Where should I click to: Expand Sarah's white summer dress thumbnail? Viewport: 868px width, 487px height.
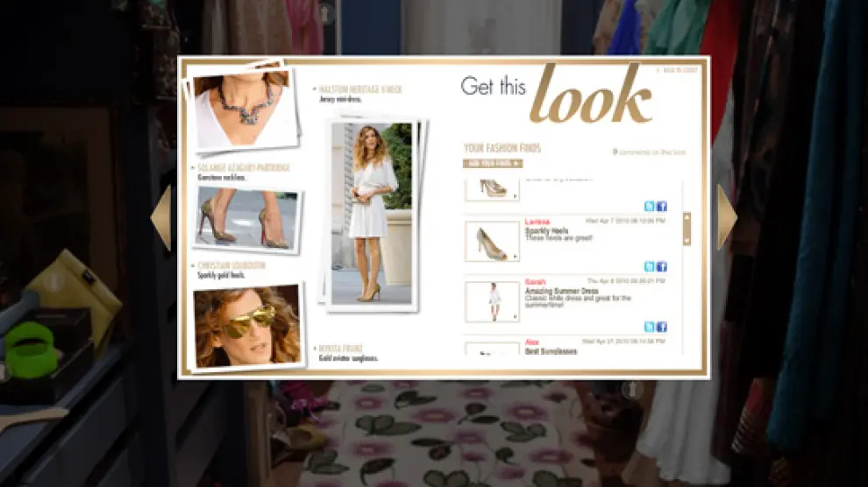492,300
